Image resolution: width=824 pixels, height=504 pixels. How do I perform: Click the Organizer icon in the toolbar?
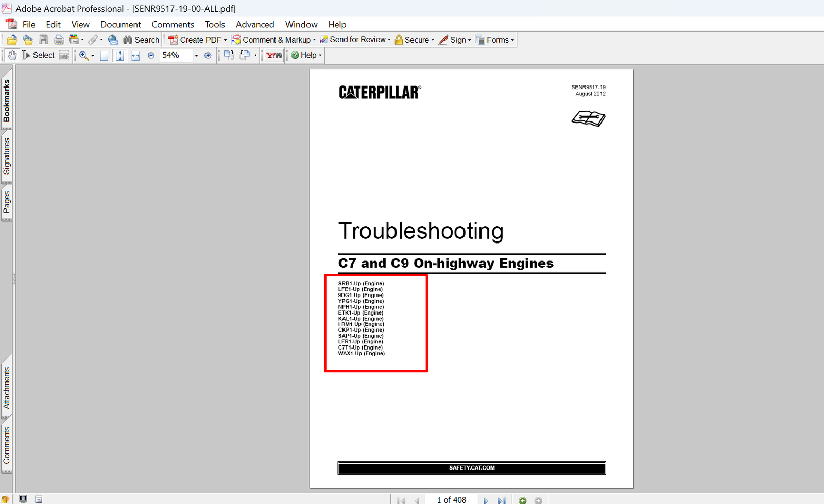coord(74,40)
